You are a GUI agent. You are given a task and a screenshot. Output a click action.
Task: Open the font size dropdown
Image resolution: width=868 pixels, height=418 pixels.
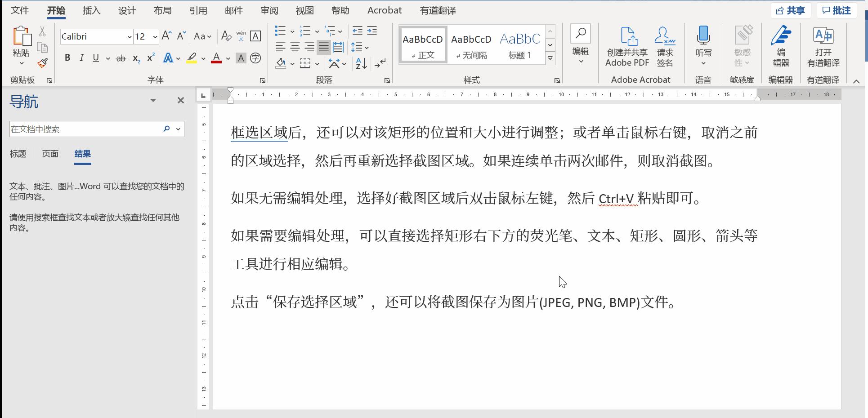tap(155, 36)
